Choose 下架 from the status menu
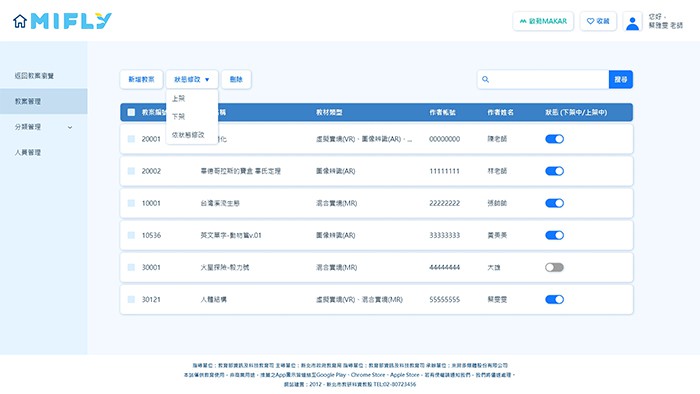Viewport: 700px width, 394px height. click(178, 116)
